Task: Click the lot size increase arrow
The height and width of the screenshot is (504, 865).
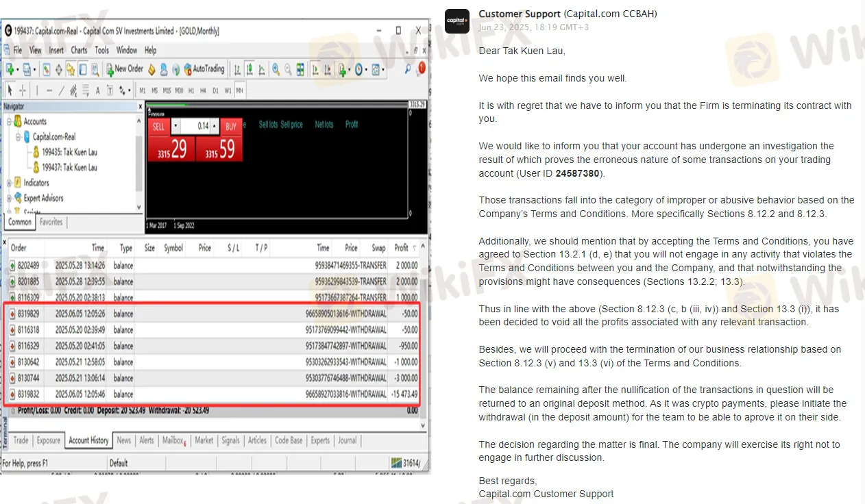Action: point(215,127)
